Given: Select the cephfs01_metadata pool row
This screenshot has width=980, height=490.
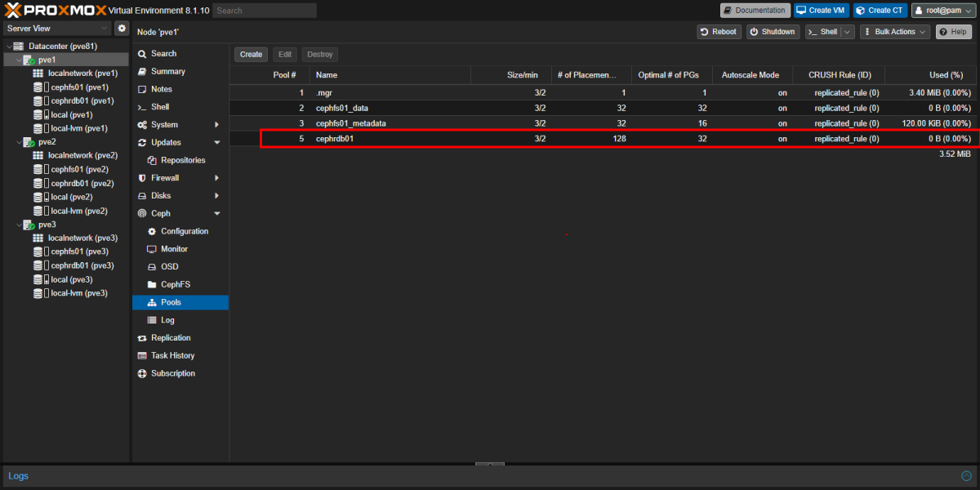Looking at the screenshot, I should pos(603,123).
